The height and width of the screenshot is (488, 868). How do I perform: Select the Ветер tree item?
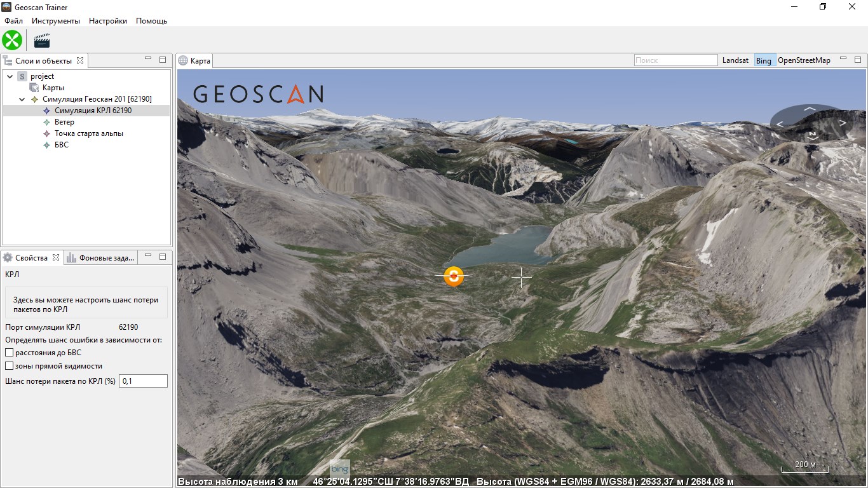[64, 122]
